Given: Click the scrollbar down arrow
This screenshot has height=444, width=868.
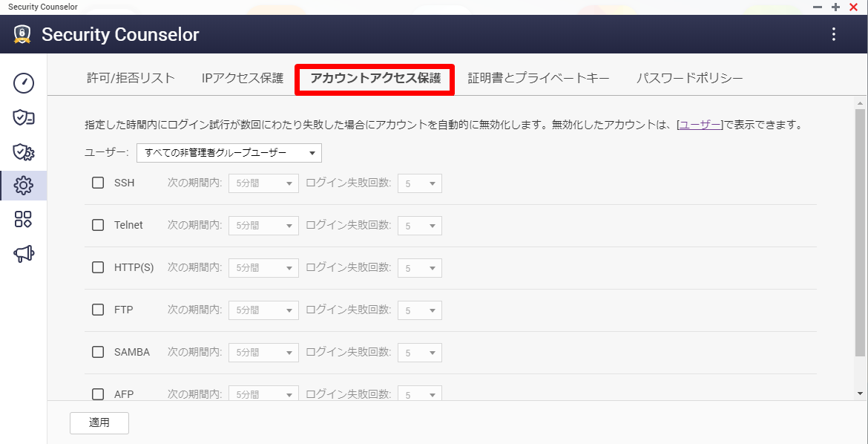Looking at the screenshot, I should (x=860, y=393).
